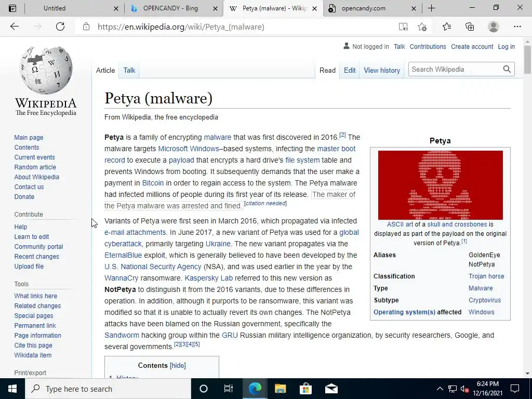Select the Article tab
Viewport: 532px width, 399px height.
(x=105, y=70)
